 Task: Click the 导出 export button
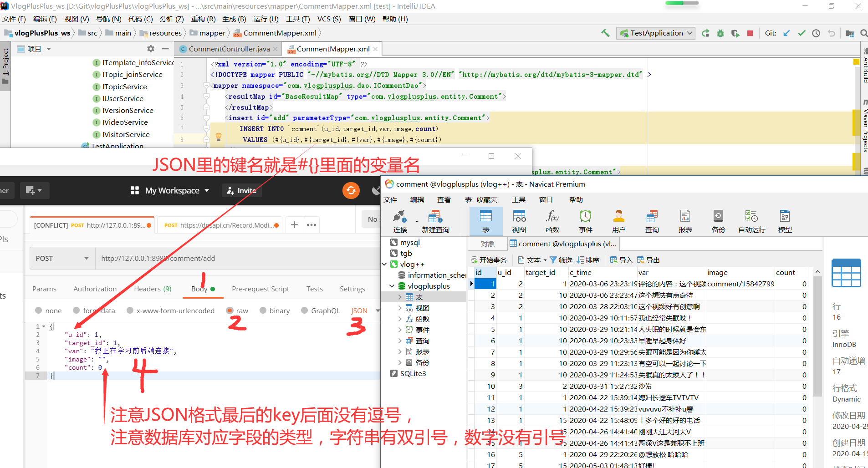click(648, 260)
